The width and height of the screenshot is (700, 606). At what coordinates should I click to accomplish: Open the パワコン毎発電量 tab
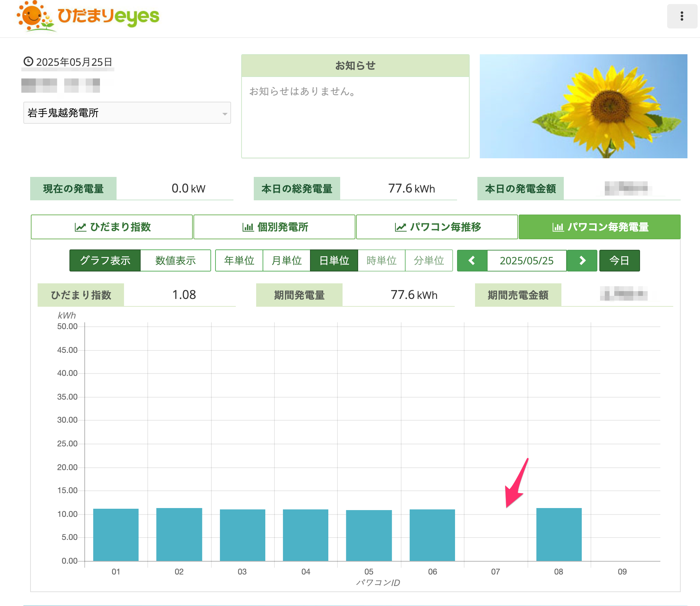599,227
